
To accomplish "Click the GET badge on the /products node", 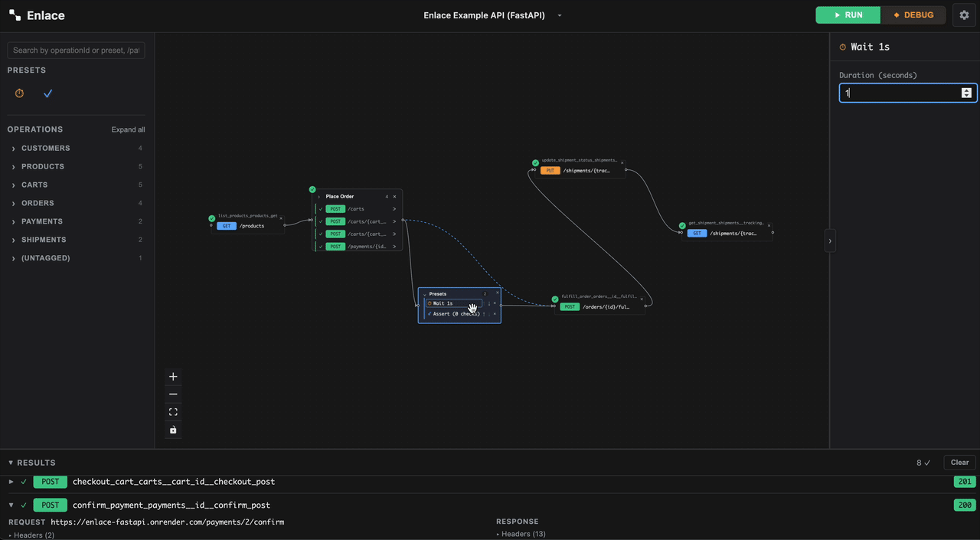I will pyautogui.click(x=227, y=226).
